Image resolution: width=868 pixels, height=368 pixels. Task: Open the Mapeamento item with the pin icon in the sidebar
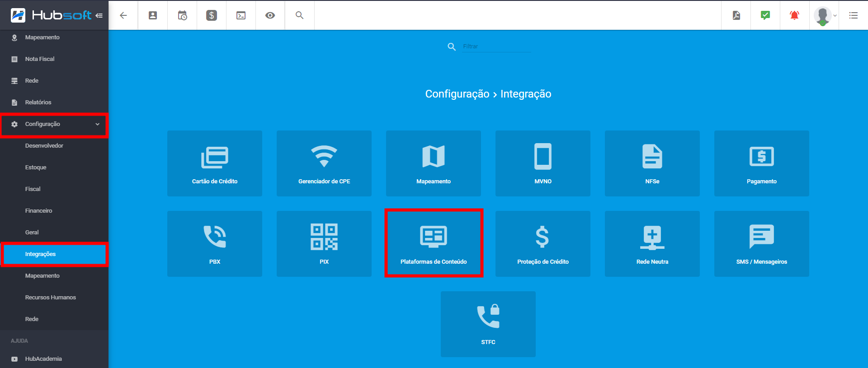[x=54, y=37]
